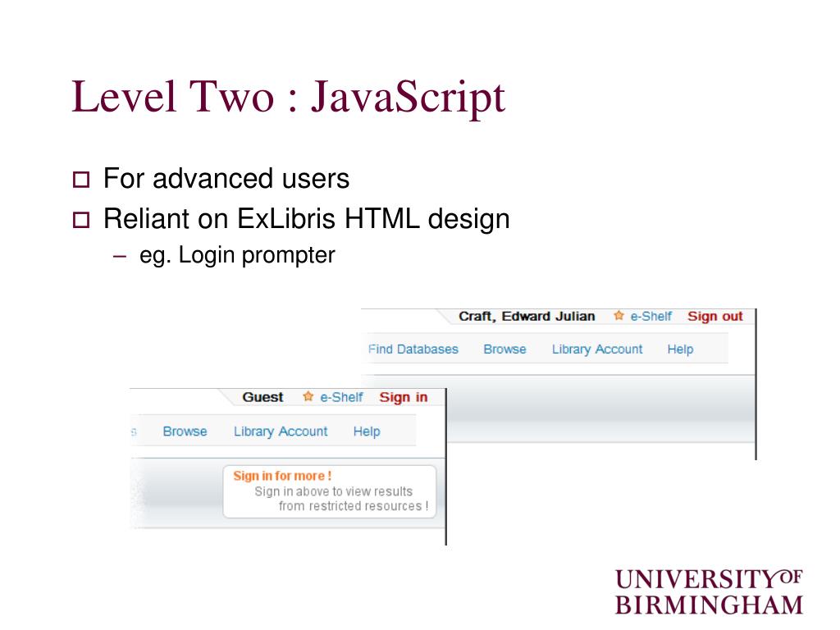The image size is (840, 630).
Task: Click 'Sign in above to view results' text
Action: tap(333, 491)
